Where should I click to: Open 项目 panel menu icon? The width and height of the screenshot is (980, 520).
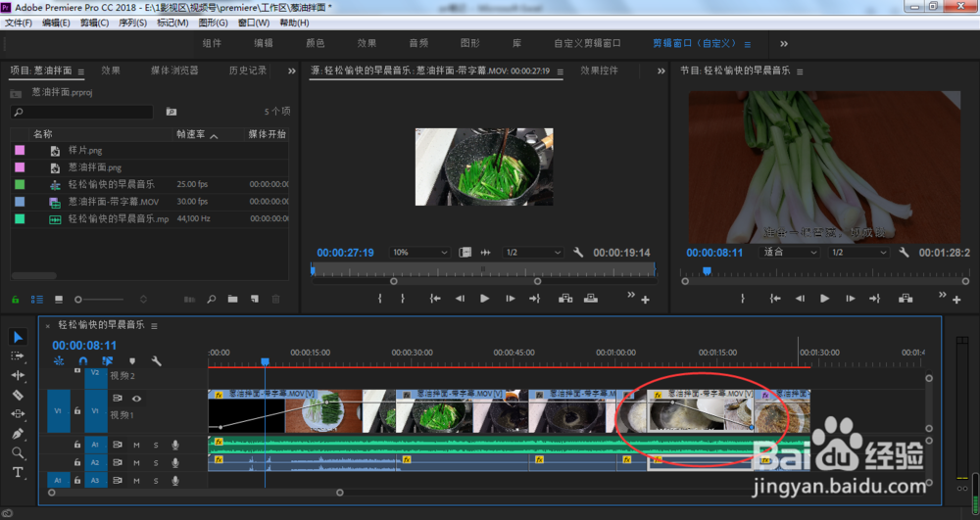click(80, 71)
